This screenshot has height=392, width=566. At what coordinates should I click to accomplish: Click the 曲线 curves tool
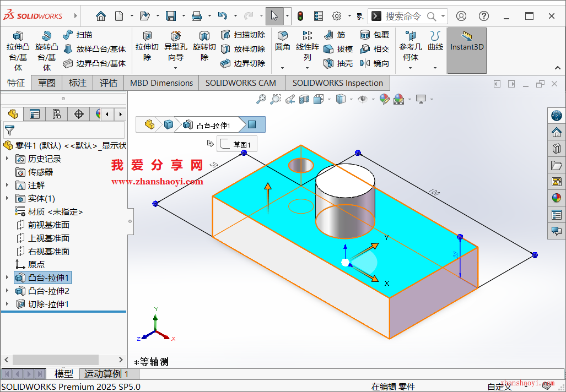coord(435,41)
